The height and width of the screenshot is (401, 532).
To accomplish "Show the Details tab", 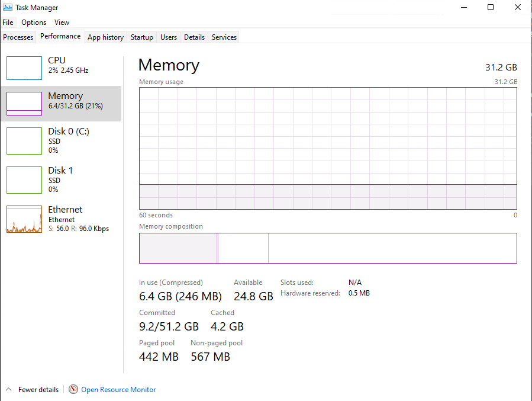I will (194, 37).
